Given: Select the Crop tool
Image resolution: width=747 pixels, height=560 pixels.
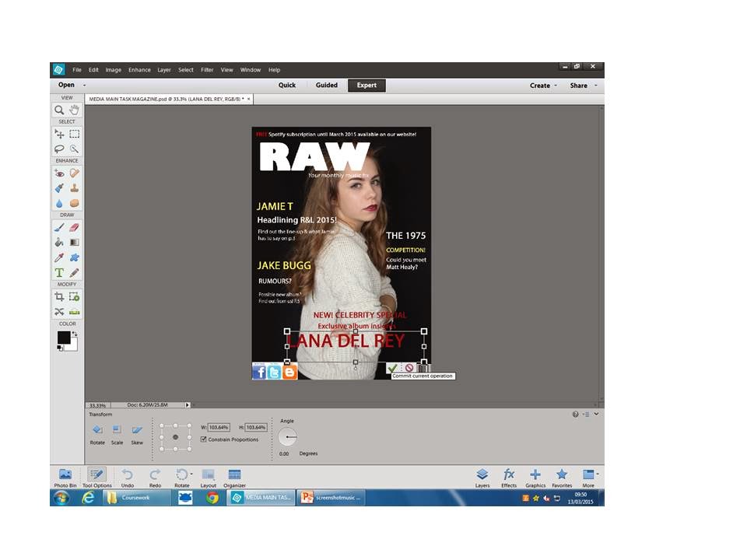Looking at the screenshot, I should (59, 296).
